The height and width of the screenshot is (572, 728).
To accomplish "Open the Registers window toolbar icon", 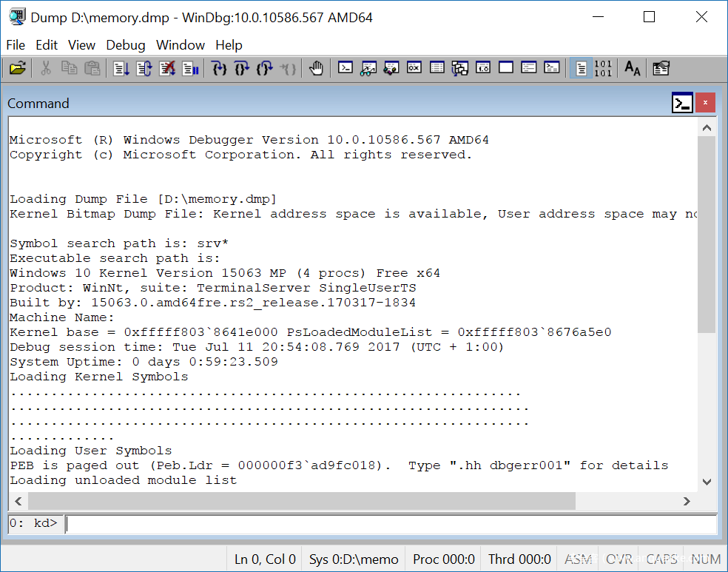I will 414,68.
